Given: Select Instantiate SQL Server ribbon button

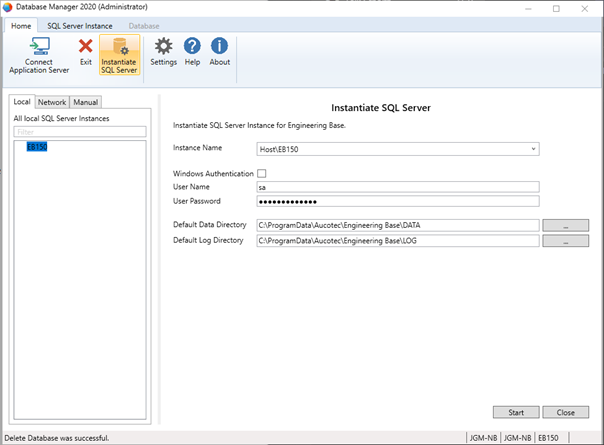Looking at the screenshot, I should pyautogui.click(x=119, y=55).
